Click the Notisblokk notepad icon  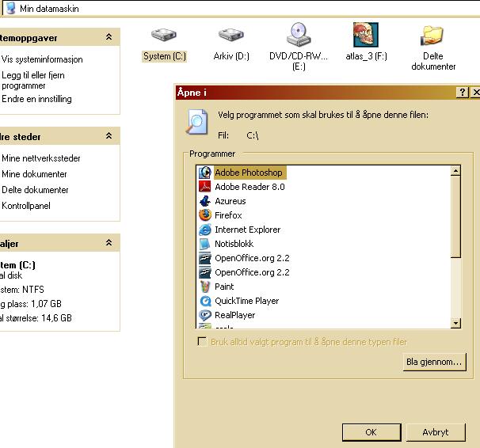point(205,244)
